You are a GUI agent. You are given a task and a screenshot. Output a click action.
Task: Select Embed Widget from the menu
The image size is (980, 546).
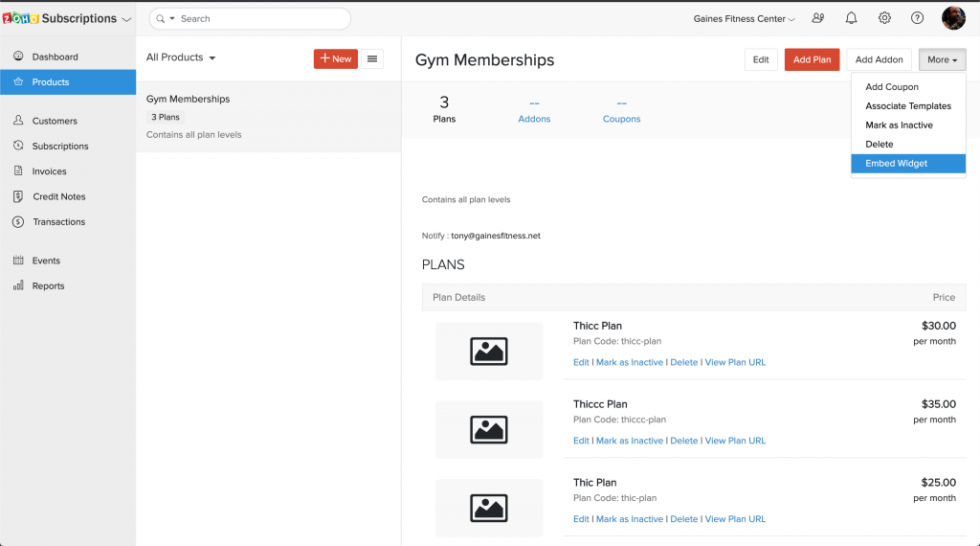[x=896, y=164]
